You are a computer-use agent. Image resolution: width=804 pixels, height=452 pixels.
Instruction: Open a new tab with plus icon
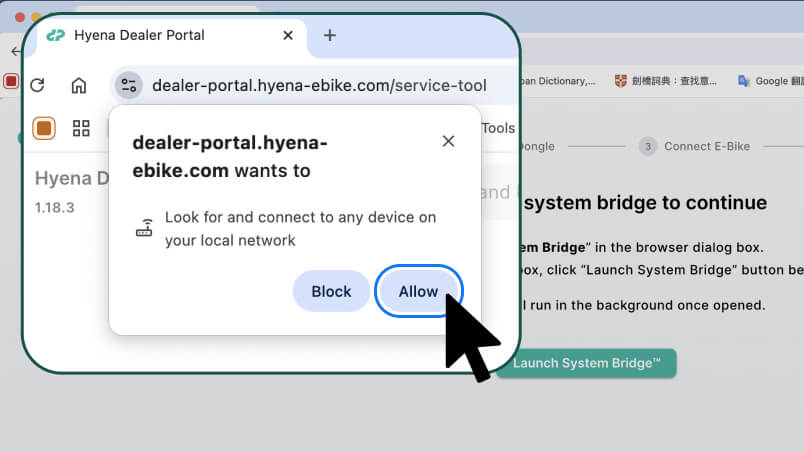330,35
